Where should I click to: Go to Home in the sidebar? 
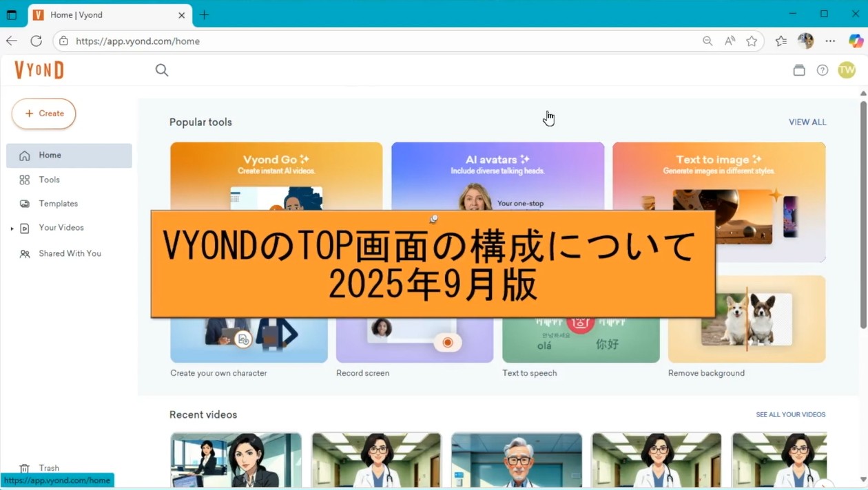[x=69, y=156]
